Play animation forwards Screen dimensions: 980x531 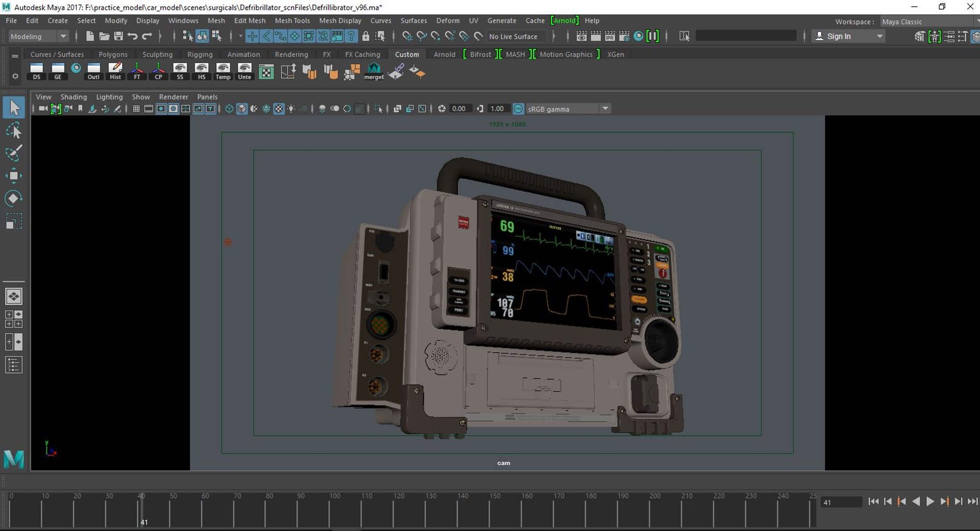[x=930, y=501]
